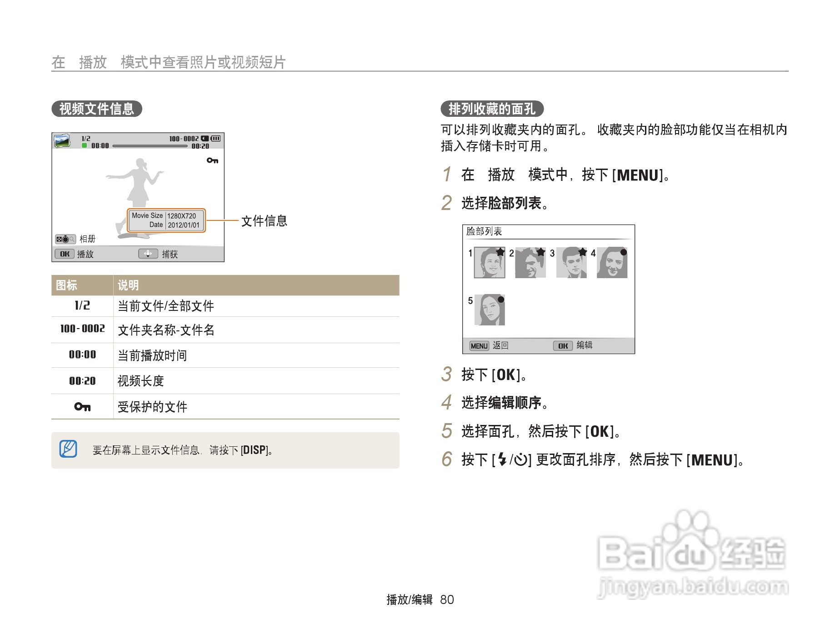The height and width of the screenshot is (634, 840).
Task: Click the photo thumbnail icon in camera screen
Action: [62, 140]
